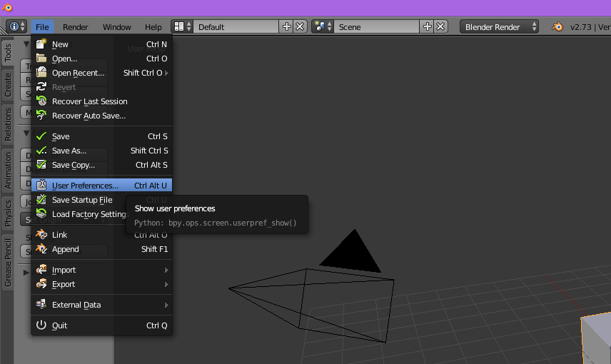Screen dimensions: 611x364
Task: Click the External Data icon
Action: 41,304
